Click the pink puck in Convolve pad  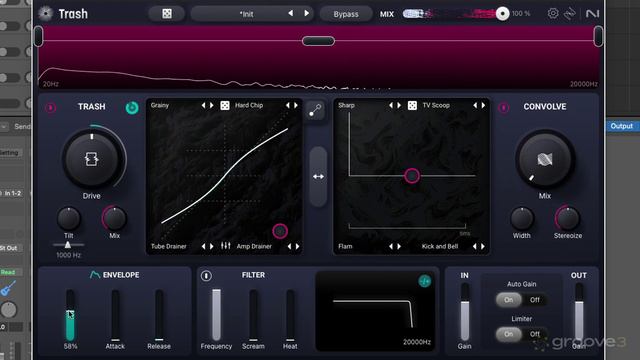pyautogui.click(x=412, y=176)
